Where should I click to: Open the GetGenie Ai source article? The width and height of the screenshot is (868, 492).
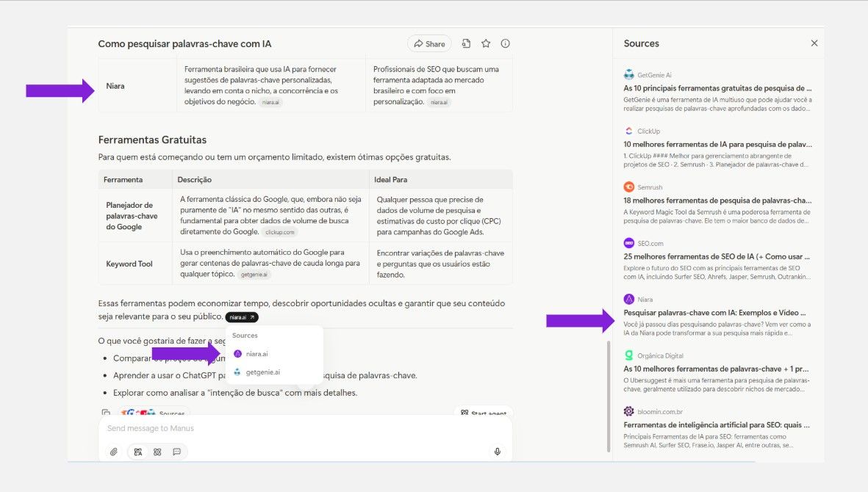(x=717, y=87)
